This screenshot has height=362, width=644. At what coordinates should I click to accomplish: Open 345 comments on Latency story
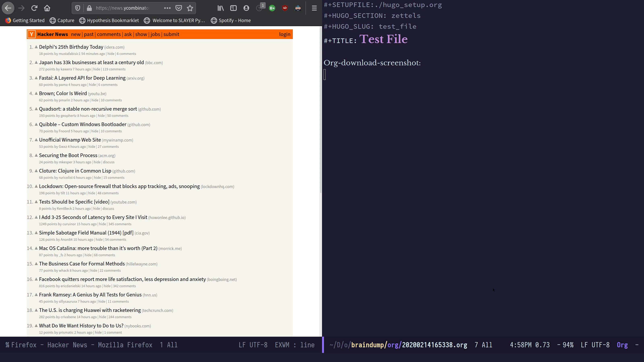[120, 224]
